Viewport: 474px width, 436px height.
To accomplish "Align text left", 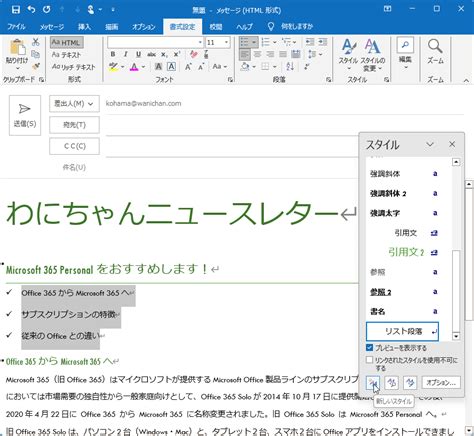I will [x=244, y=54].
